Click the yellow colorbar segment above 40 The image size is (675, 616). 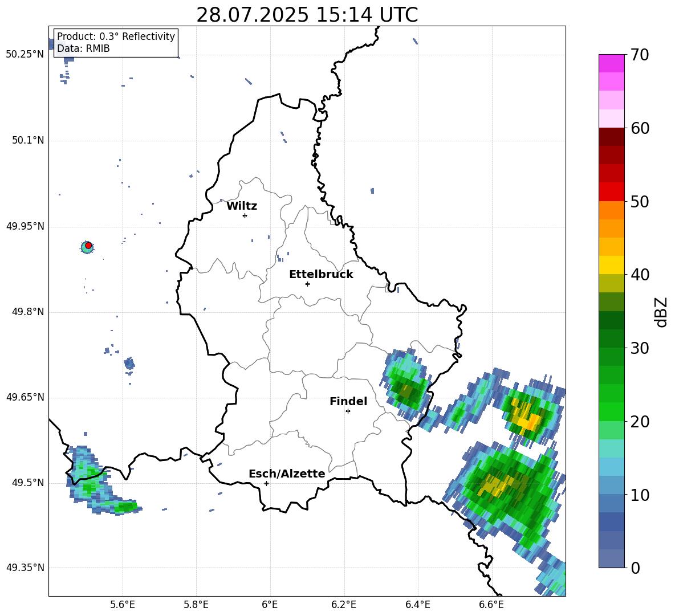pyautogui.click(x=611, y=265)
